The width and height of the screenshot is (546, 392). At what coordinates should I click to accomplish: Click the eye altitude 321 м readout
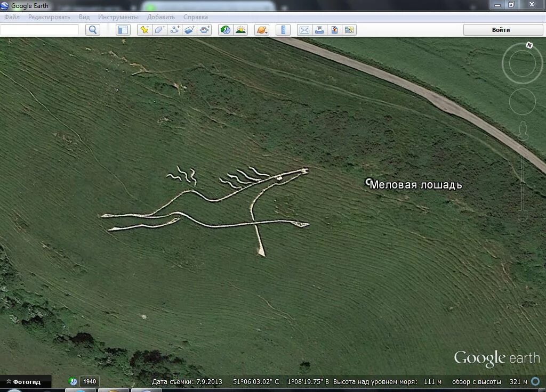pos(518,381)
